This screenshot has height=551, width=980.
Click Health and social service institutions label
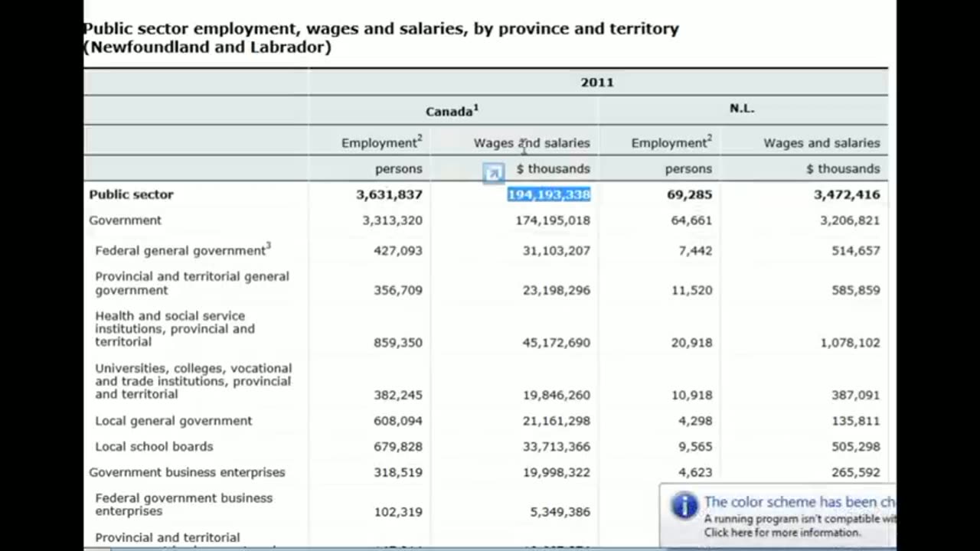(x=175, y=329)
